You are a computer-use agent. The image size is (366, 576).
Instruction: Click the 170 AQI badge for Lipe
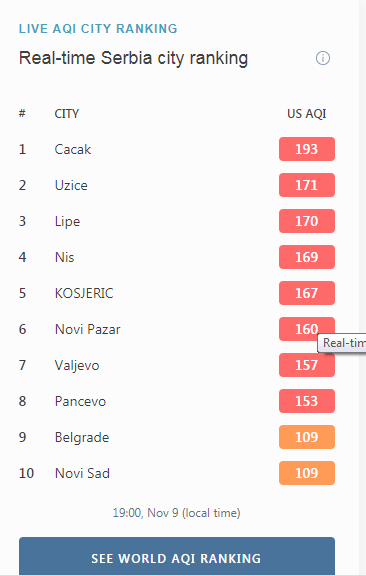(307, 221)
